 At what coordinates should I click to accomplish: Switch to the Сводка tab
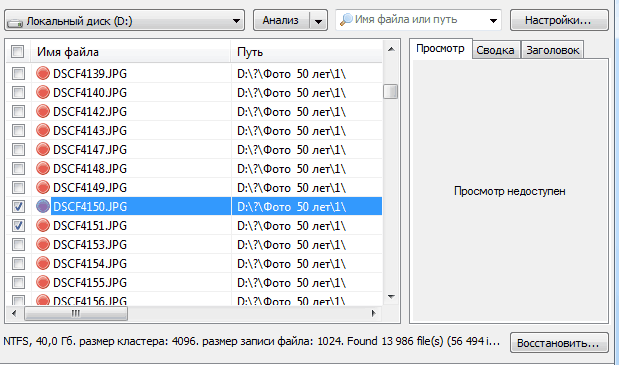point(495,50)
